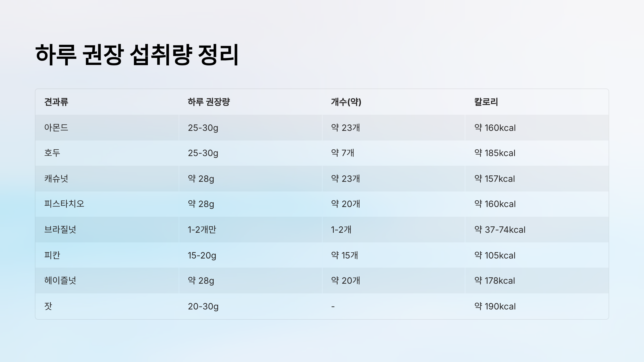Select the 아몬드 row name cell
This screenshot has height=362, width=644.
coord(56,128)
